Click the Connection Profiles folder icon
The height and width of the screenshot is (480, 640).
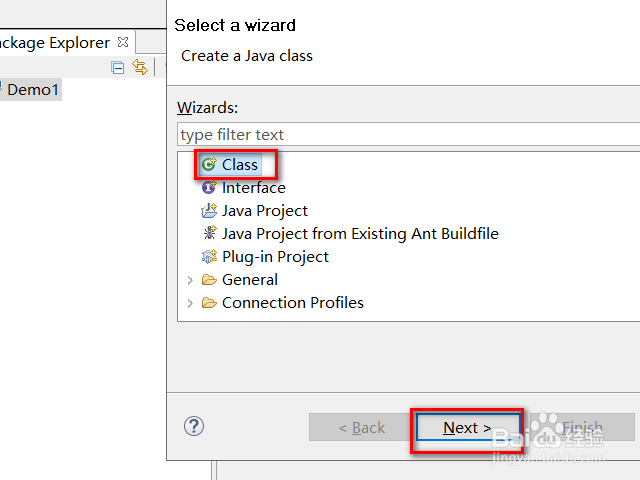[209, 303]
